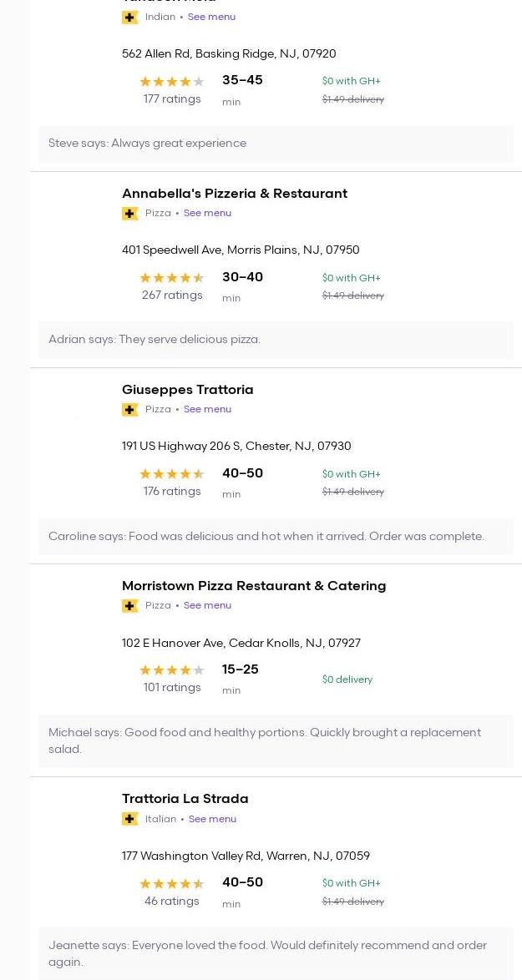Click the GH+ badge beside the Indian cuisine label
This screenshot has width=522, height=980.
pos(130,18)
